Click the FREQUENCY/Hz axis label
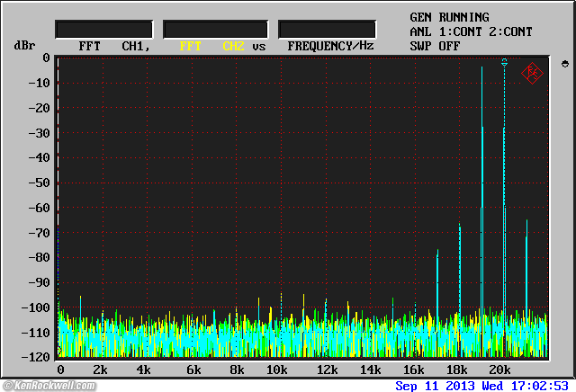The height and width of the screenshot is (392, 576). 330,45
